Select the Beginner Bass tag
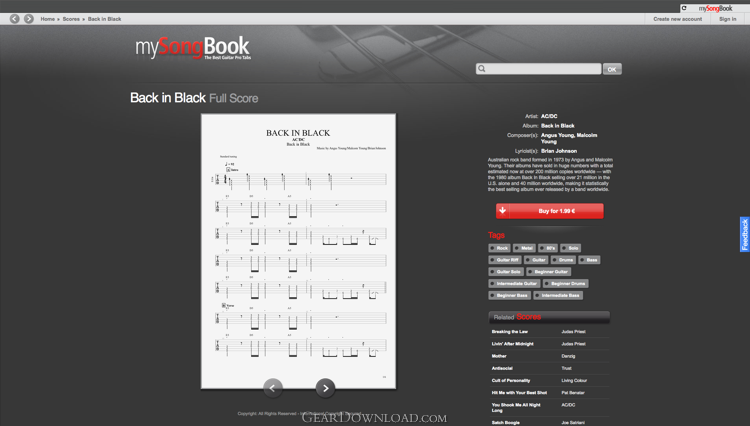Screen dimensions: 750x426 coord(509,295)
